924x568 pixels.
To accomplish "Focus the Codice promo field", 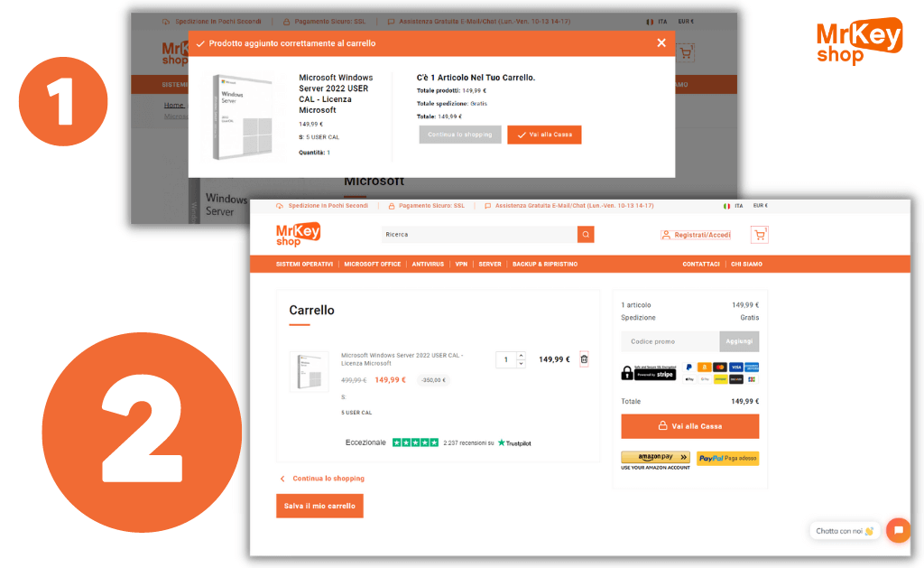I will [670, 341].
